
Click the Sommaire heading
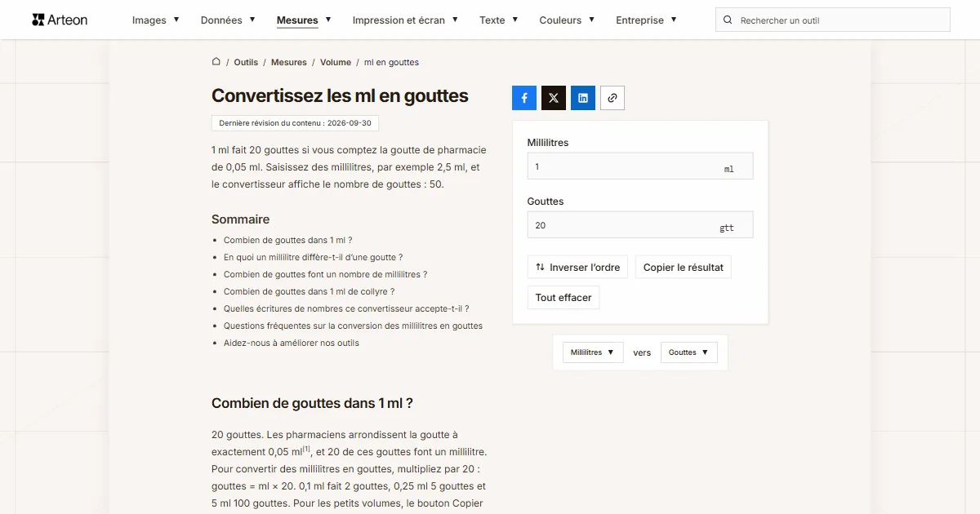tap(240, 219)
